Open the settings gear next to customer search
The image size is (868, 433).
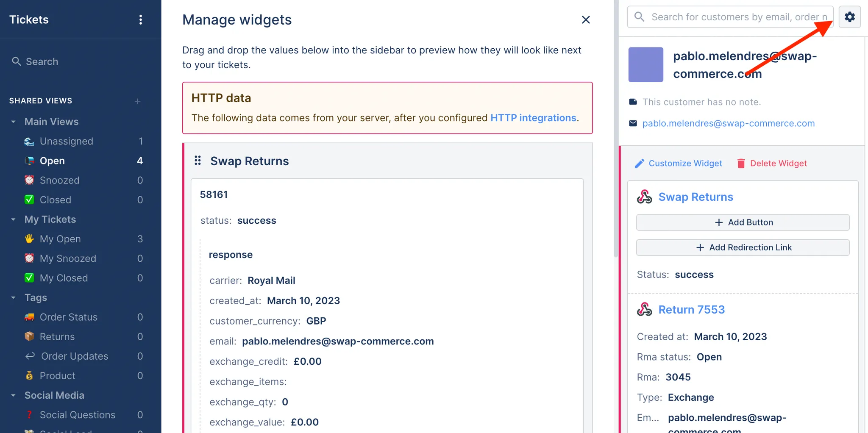(849, 17)
